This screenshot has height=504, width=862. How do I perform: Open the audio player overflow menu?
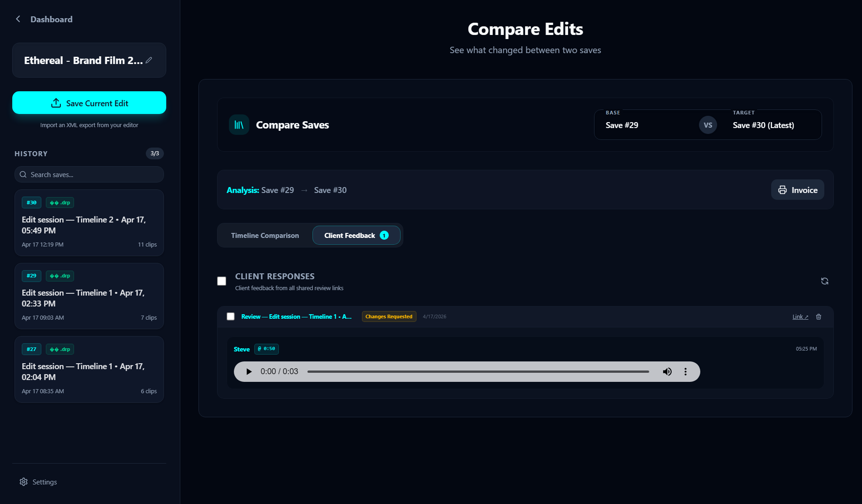(x=685, y=371)
